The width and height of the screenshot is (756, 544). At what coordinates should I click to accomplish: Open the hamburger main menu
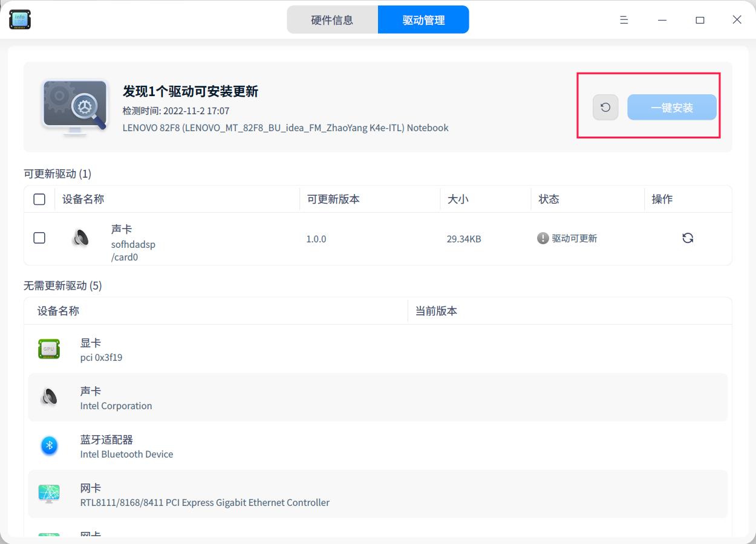[624, 19]
